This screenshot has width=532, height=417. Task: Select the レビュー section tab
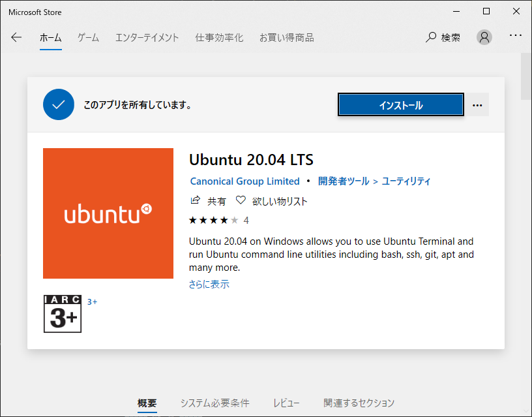click(286, 403)
